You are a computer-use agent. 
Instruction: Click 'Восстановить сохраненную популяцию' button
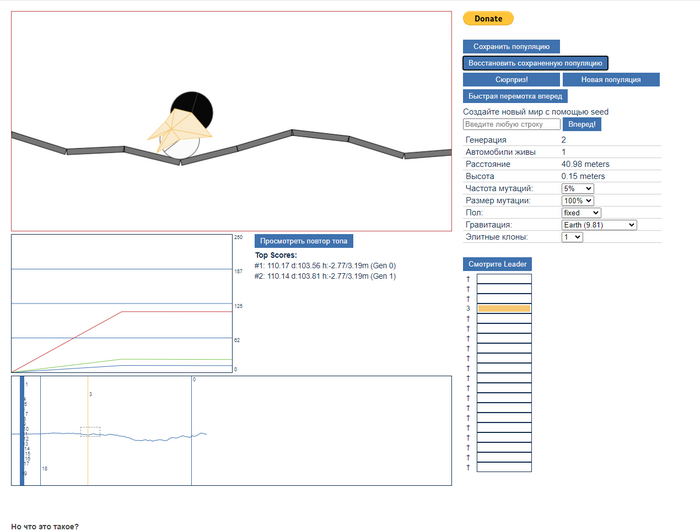coord(535,63)
